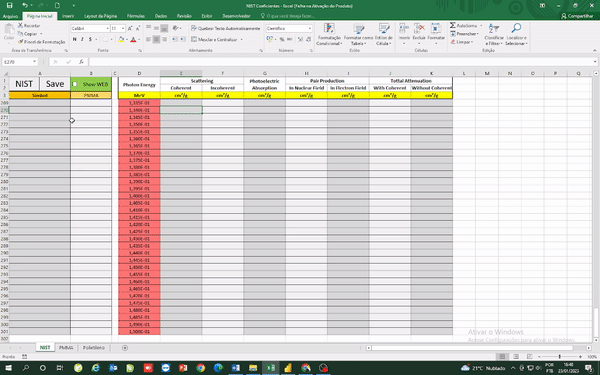Viewport: 600px width, 375px height.
Task: Open the Calibri font name dropdown
Action: point(107,29)
